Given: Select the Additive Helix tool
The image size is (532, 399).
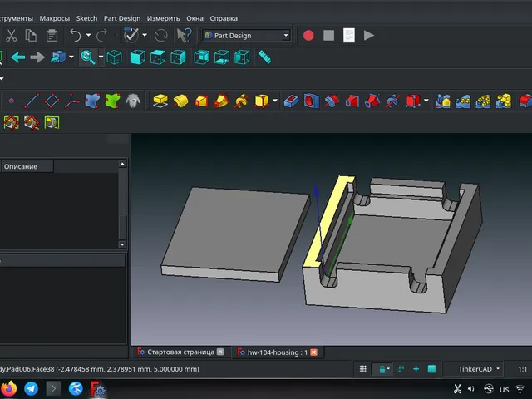Looking at the screenshot, I should pyautogui.click(x=242, y=101).
